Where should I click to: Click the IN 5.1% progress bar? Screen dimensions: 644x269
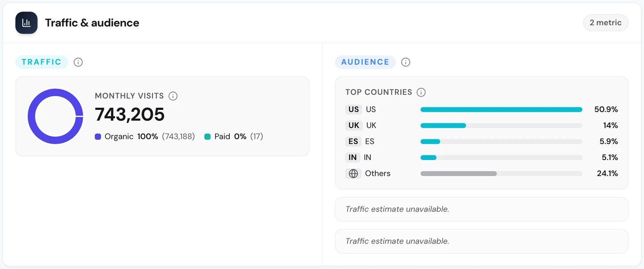[x=501, y=158]
